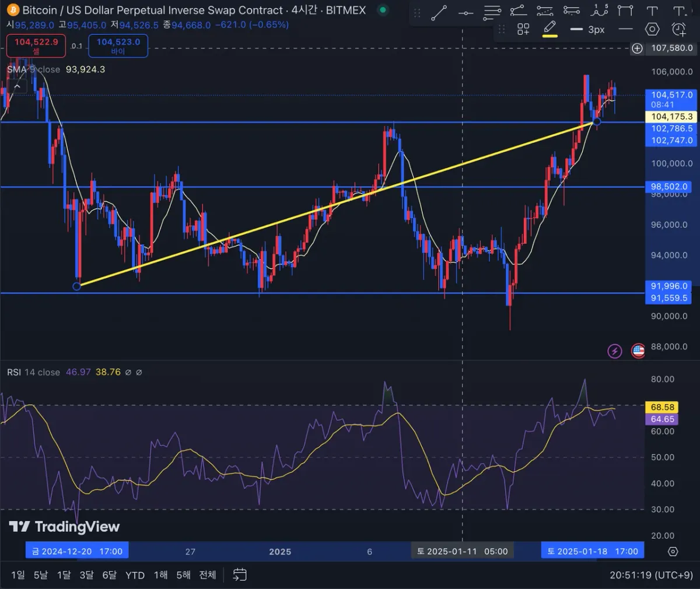Select the trend line's upper-right anchor point
Screen dimensions: 700x589
596,122
